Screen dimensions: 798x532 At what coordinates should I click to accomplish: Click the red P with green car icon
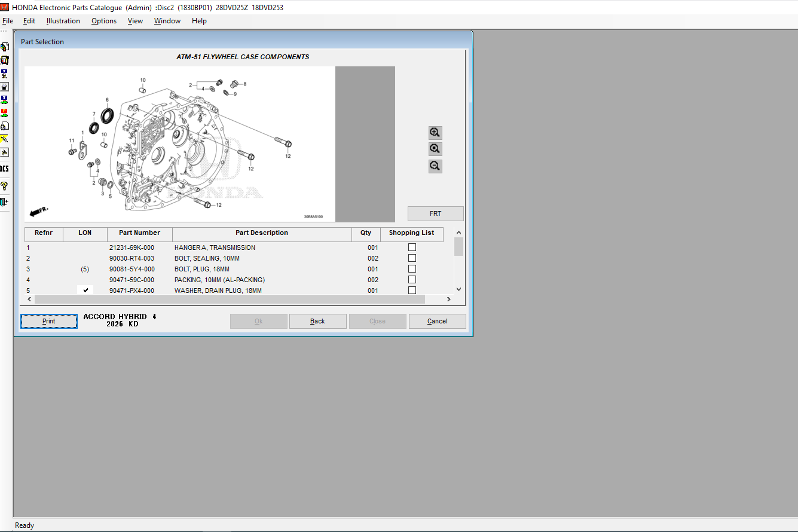tap(5, 113)
